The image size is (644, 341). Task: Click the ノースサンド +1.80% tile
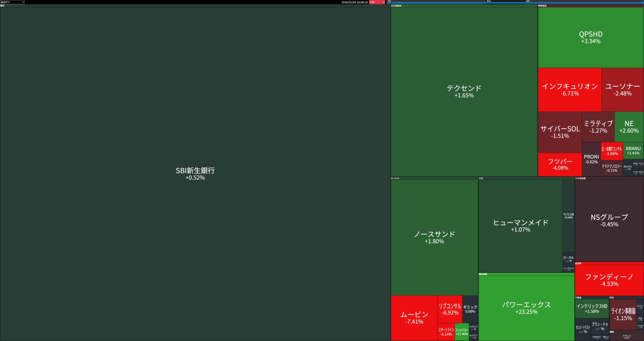pyautogui.click(x=434, y=237)
